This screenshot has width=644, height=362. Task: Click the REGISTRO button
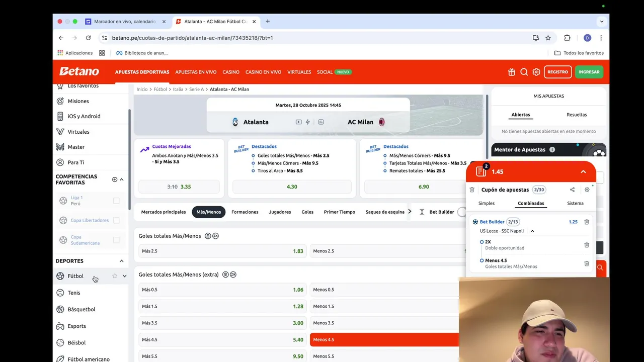(557, 72)
